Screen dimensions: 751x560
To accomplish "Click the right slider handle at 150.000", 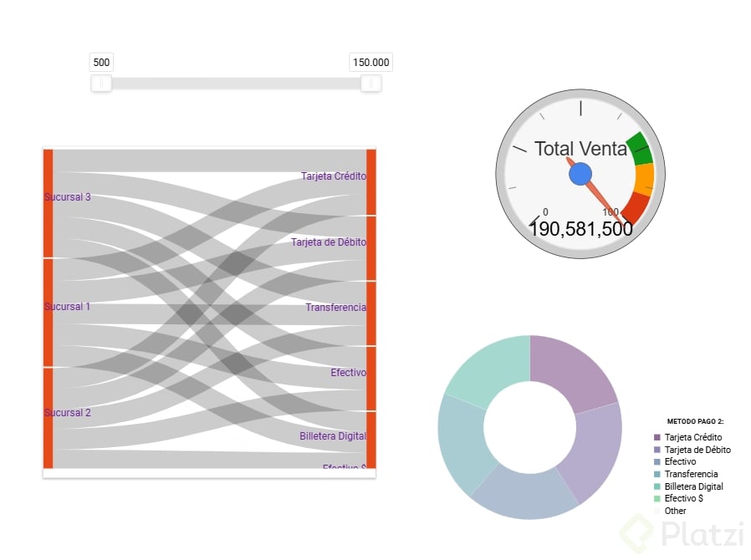I will pos(370,84).
